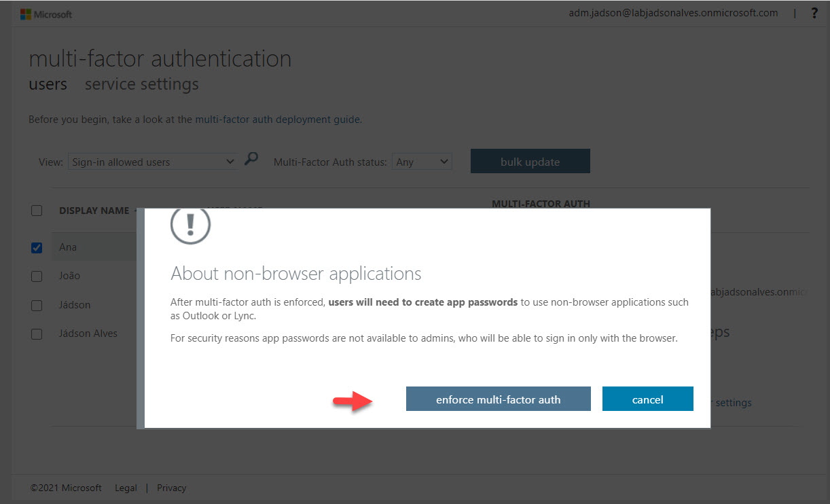
Task: Click the search magnifier icon
Action: click(251, 160)
